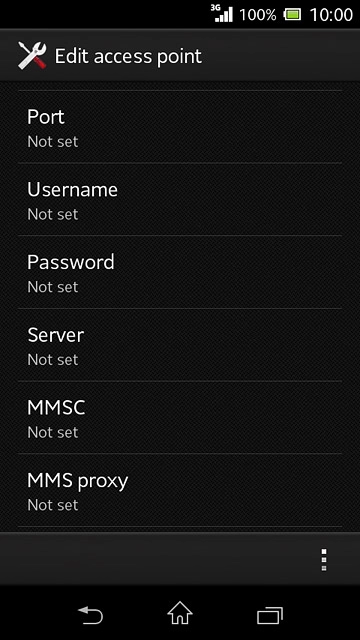Tap 'Not set' under Port

(53, 142)
